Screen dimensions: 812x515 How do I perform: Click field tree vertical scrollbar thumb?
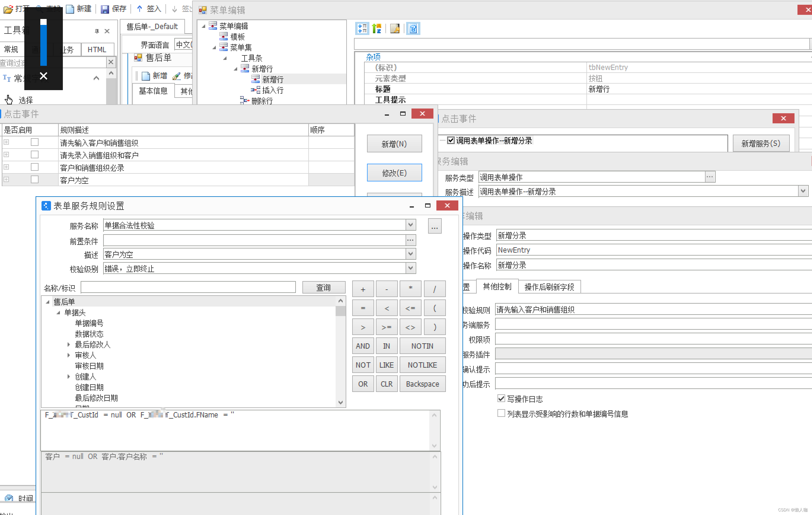340,311
